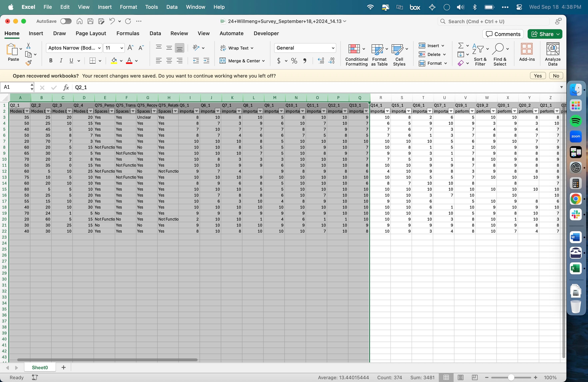Click Yes to open recovered workbooks
This screenshot has height=382, width=588.
coord(538,76)
